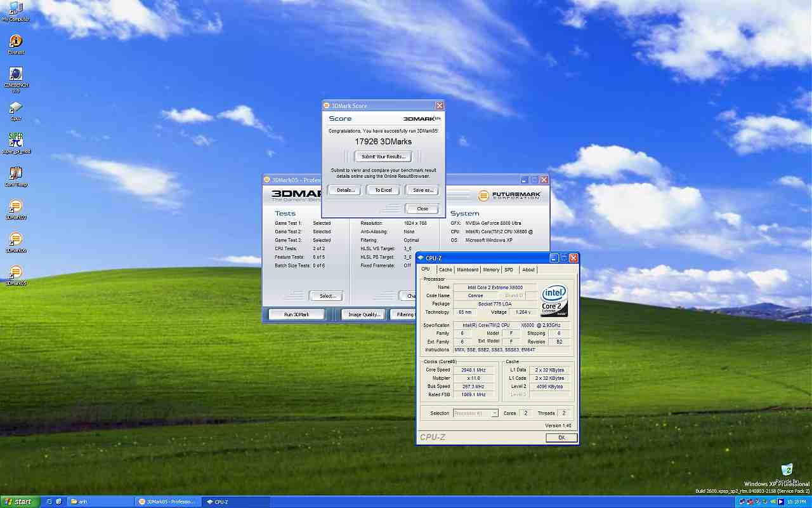Click the Futuremark Corporation logo
Screen dimensions: 812x508
coord(509,196)
